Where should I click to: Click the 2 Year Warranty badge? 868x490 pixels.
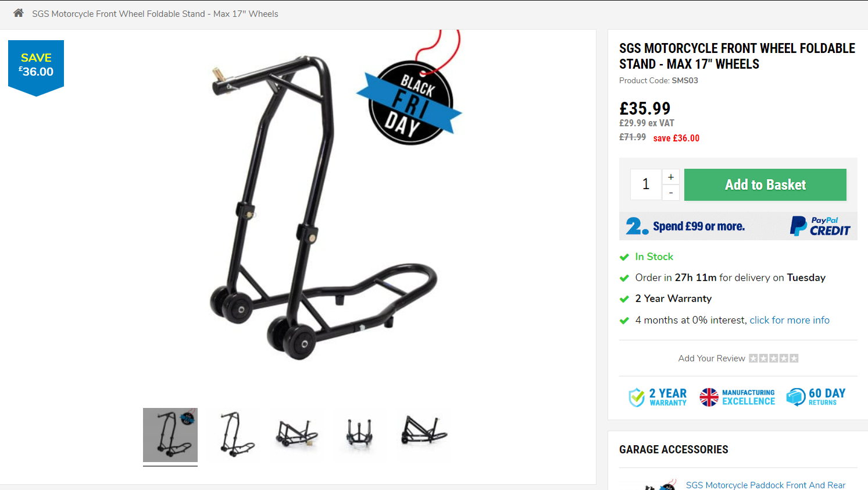[x=658, y=397]
